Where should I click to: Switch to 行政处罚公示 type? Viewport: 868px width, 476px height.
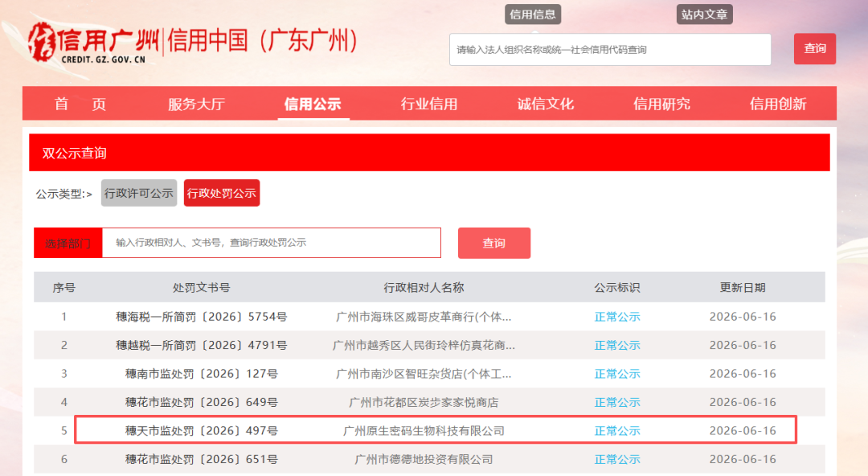(x=222, y=193)
